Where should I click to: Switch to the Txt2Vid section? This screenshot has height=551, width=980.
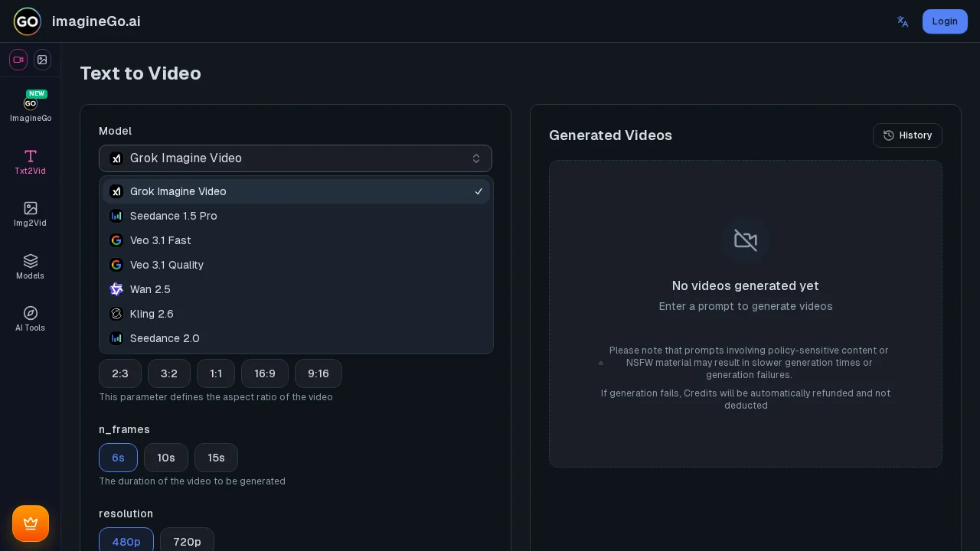(x=31, y=161)
